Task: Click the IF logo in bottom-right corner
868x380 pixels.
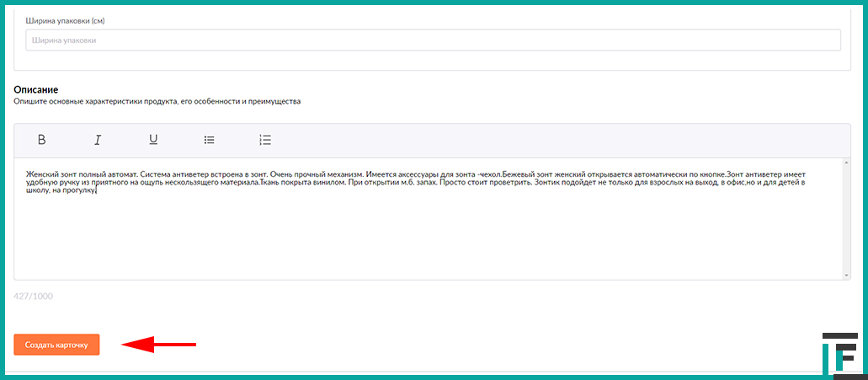Action: pos(839,355)
